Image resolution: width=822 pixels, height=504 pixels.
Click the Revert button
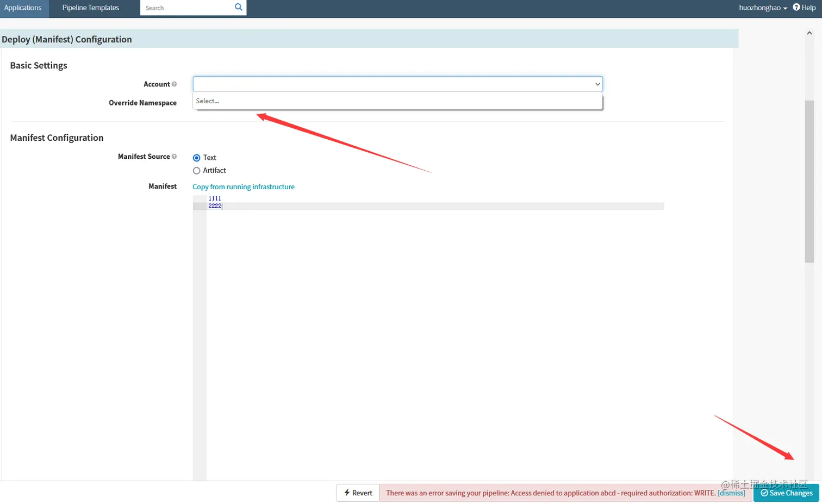point(358,493)
